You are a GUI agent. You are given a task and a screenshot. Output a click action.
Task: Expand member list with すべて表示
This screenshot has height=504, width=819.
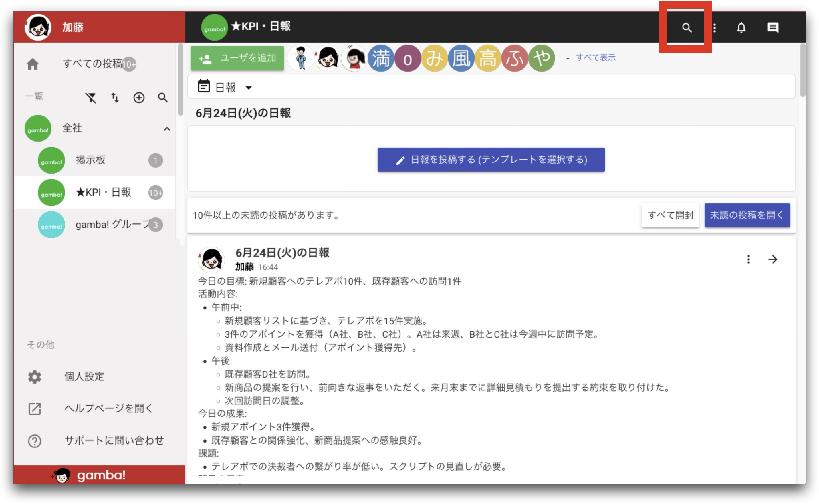(x=591, y=58)
